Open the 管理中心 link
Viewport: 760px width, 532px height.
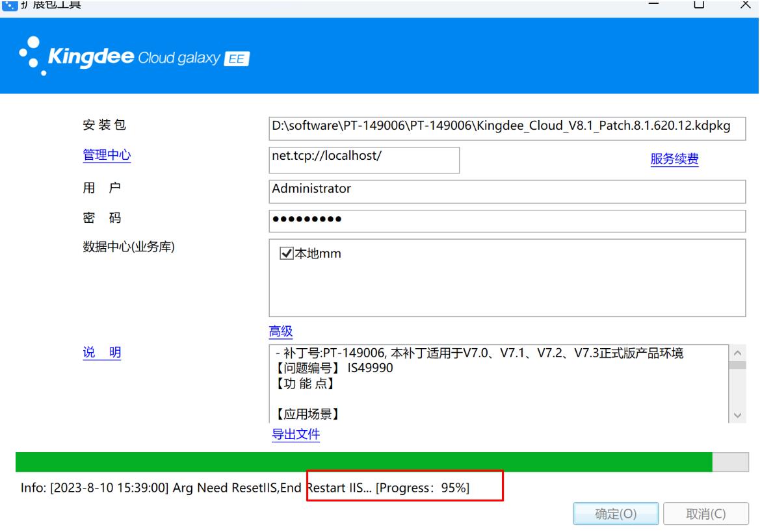107,155
